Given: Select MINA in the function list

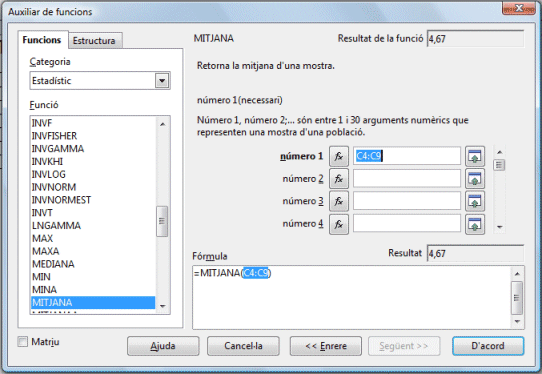Looking at the screenshot, I should pyautogui.click(x=93, y=289).
